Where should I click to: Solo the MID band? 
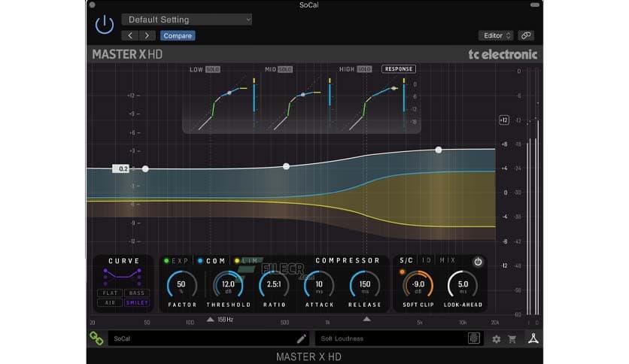[x=285, y=69]
